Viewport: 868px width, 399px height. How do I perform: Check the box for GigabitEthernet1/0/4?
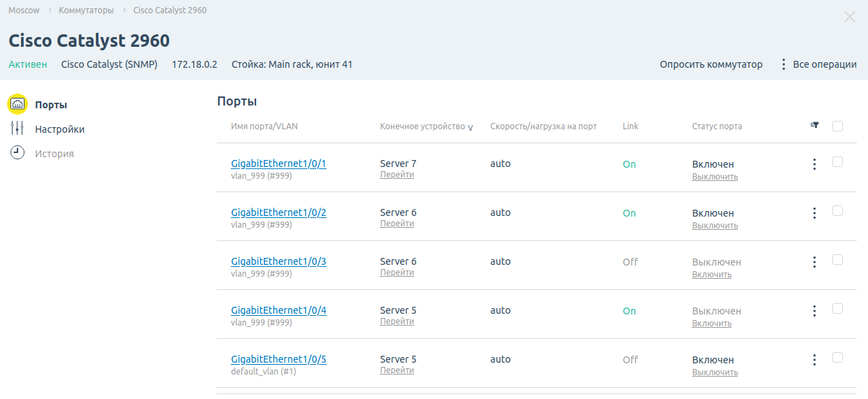(837, 308)
